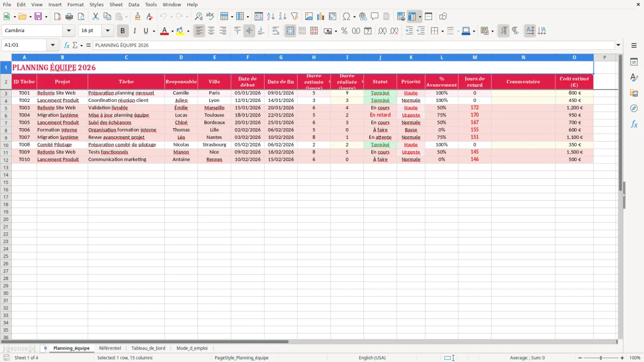Expand the Name Box dropdown
The width and height of the screenshot is (644, 362).
(x=53, y=45)
